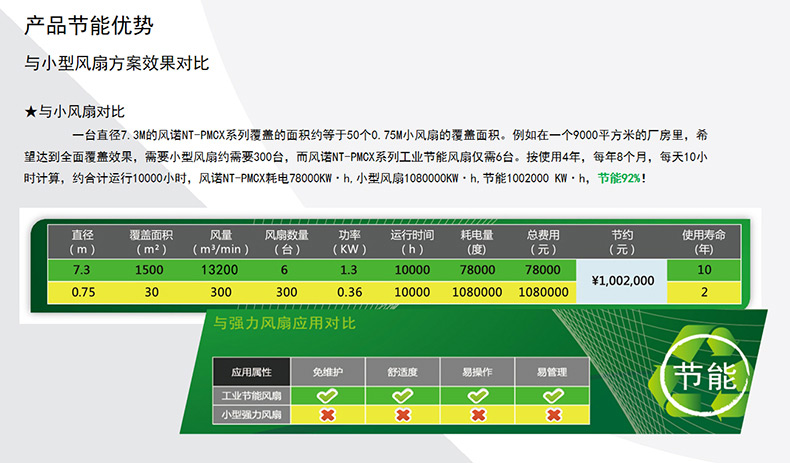The width and height of the screenshot is (790, 463).
Task: Click the red X under 舒适度
Action: 402,415
